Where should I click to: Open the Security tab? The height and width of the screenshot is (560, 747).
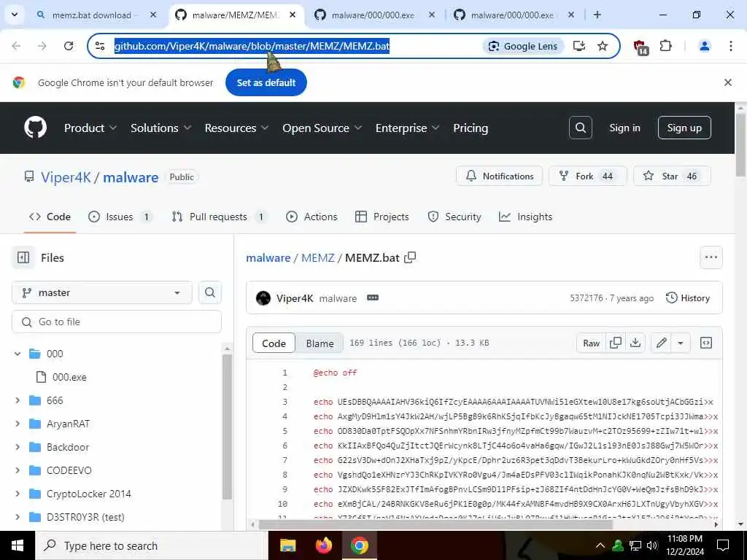point(454,217)
